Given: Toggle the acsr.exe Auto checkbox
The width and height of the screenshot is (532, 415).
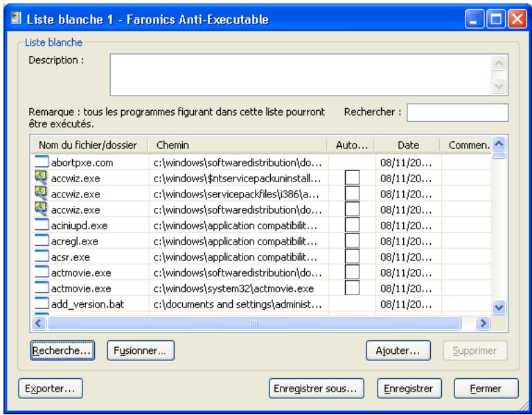Looking at the screenshot, I should (x=352, y=256).
